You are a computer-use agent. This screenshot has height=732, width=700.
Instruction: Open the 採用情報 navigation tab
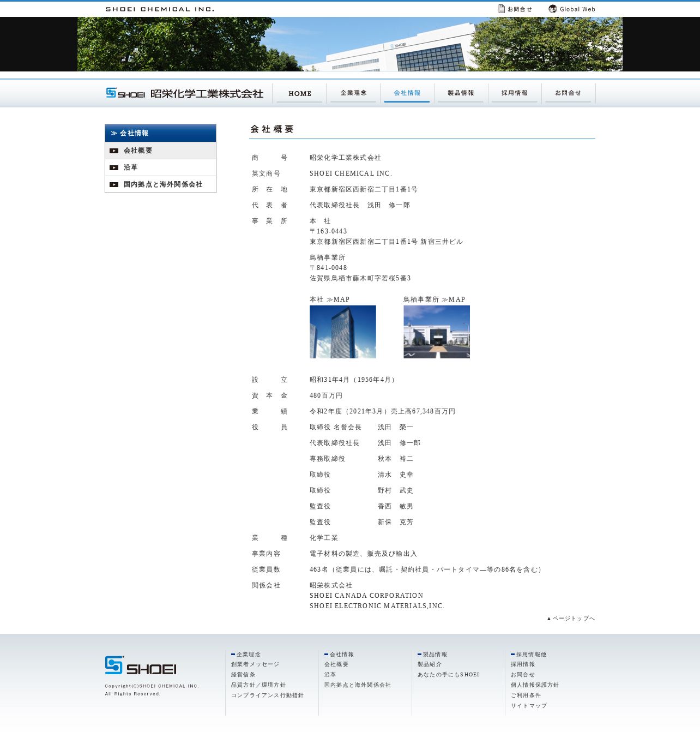coord(514,93)
